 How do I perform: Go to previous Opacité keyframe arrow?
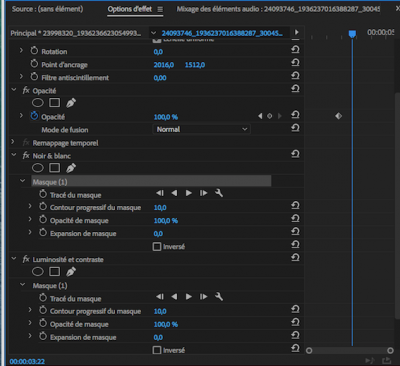click(260, 116)
